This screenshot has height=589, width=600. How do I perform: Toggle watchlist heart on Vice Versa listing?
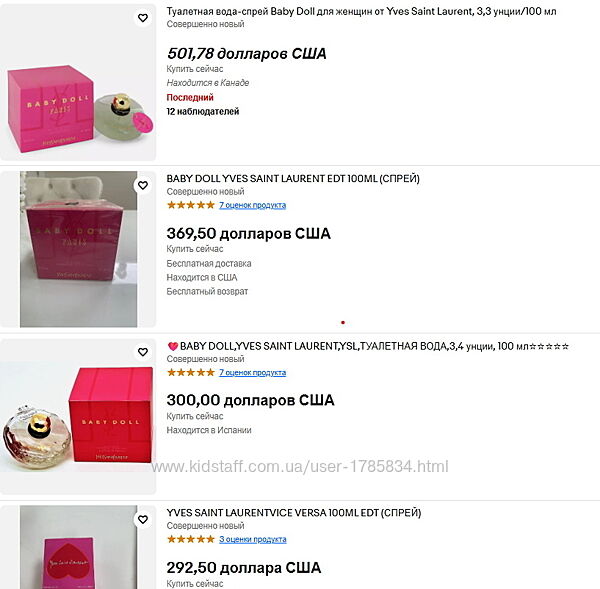point(143,519)
